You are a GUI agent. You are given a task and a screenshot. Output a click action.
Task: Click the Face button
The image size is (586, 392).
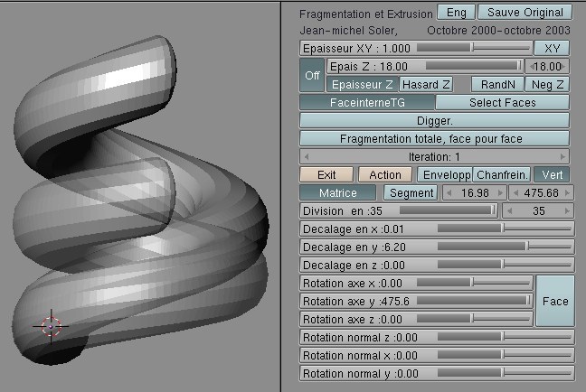pos(555,302)
